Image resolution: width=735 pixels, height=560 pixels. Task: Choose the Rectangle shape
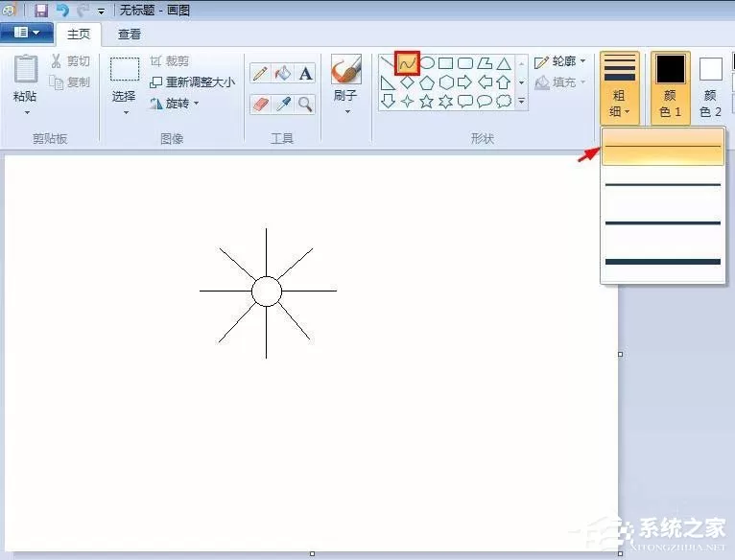[x=445, y=62]
